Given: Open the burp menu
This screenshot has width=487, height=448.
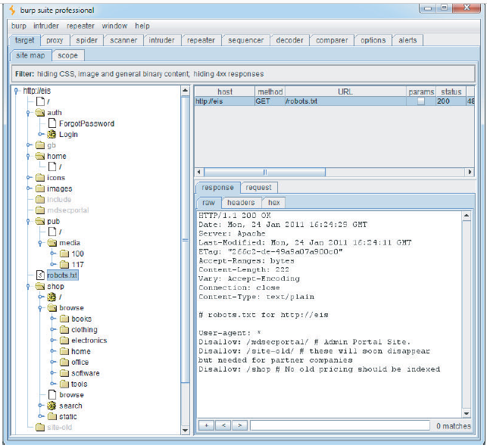Looking at the screenshot, I should (x=19, y=26).
